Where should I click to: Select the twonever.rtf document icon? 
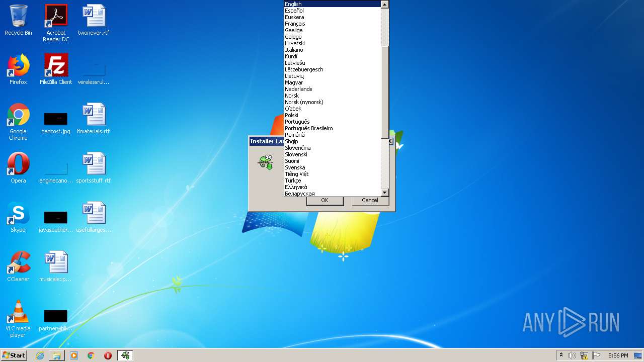click(94, 20)
